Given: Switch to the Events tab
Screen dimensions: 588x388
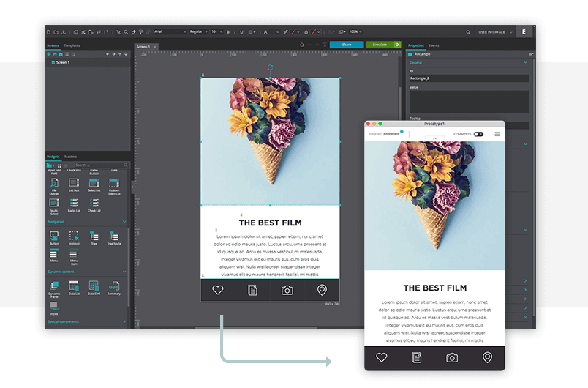Looking at the screenshot, I should click(x=434, y=45).
